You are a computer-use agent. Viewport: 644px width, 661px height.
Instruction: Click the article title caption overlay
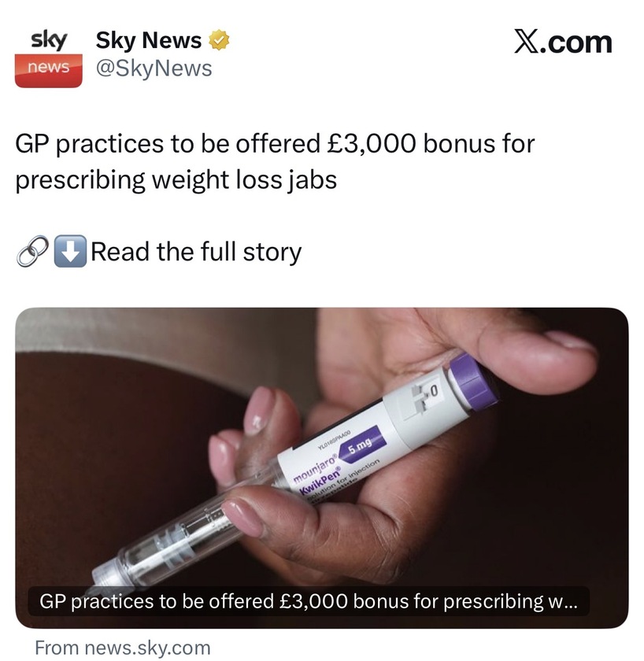[x=309, y=601]
